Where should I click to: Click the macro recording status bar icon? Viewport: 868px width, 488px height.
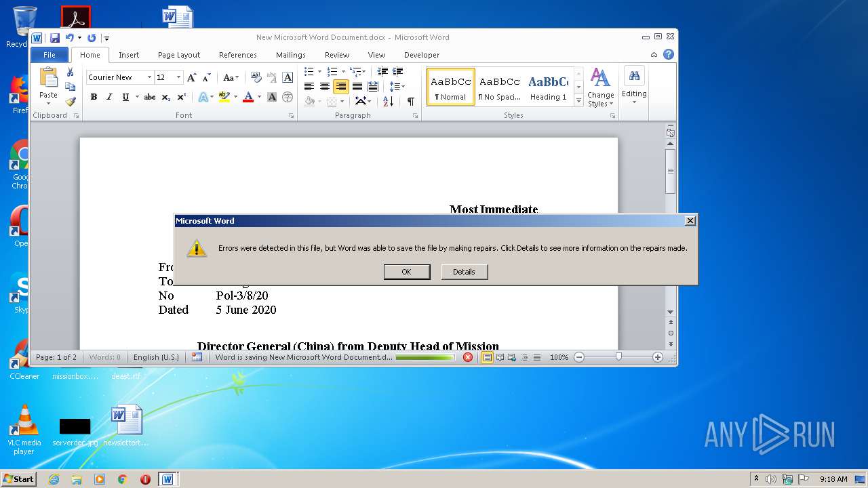(x=197, y=357)
